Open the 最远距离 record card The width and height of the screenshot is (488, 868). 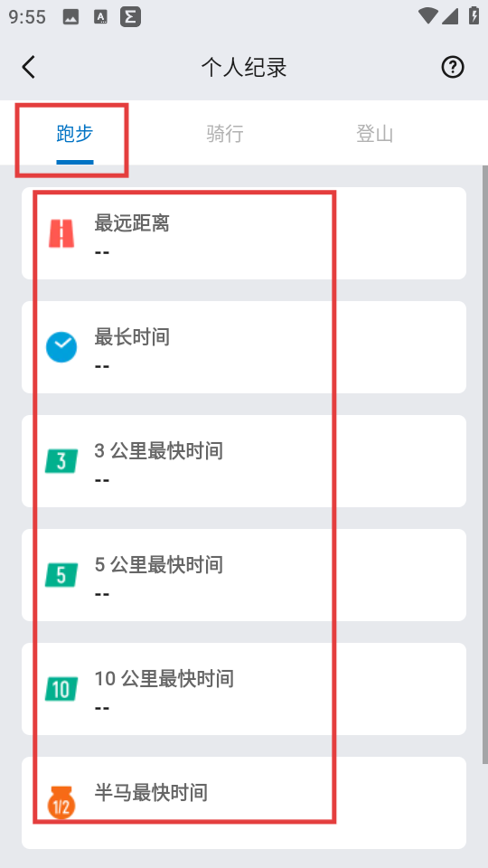click(x=244, y=233)
